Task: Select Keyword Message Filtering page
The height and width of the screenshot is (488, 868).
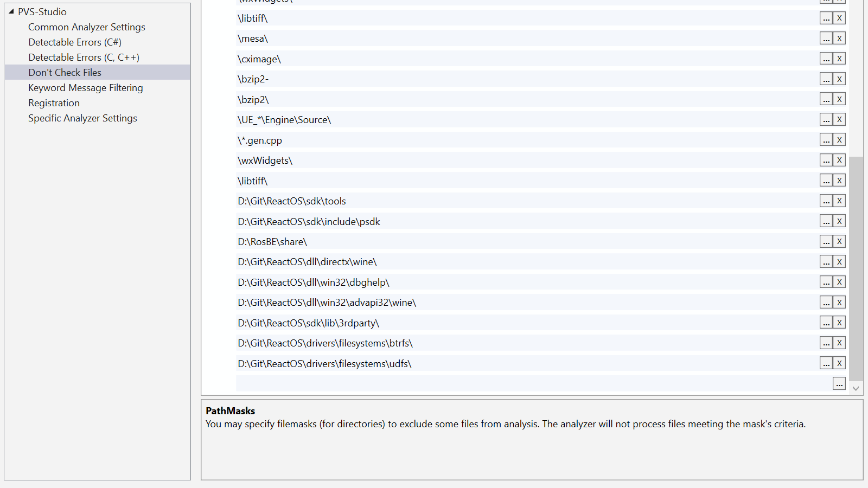Action: pos(85,87)
